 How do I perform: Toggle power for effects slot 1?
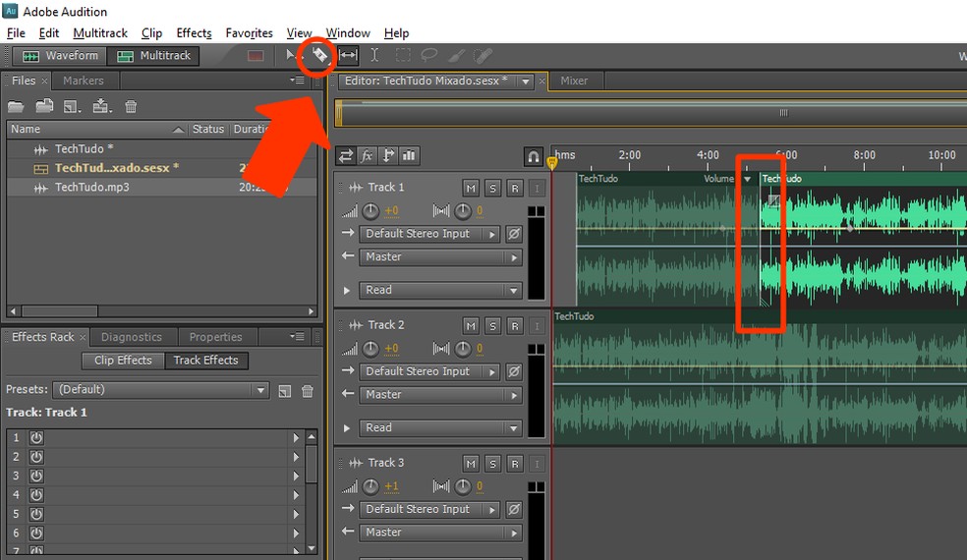point(36,438)
